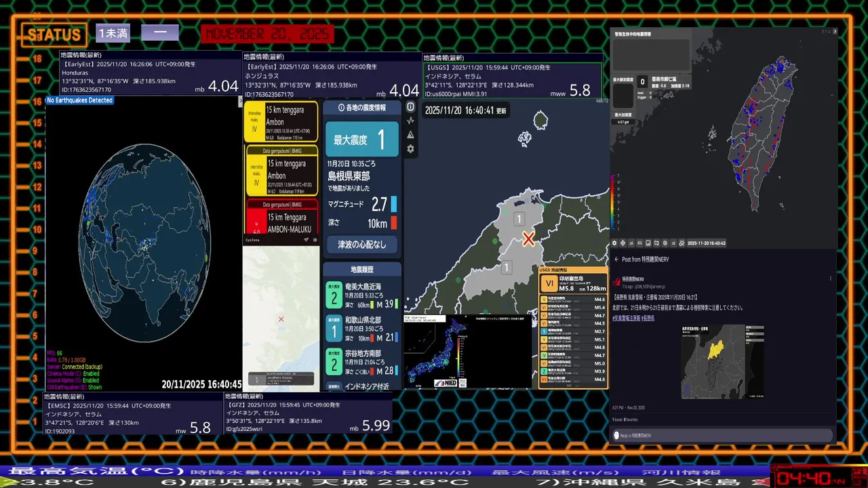Go back using arrow beside 'Post from'

point(616,260)
